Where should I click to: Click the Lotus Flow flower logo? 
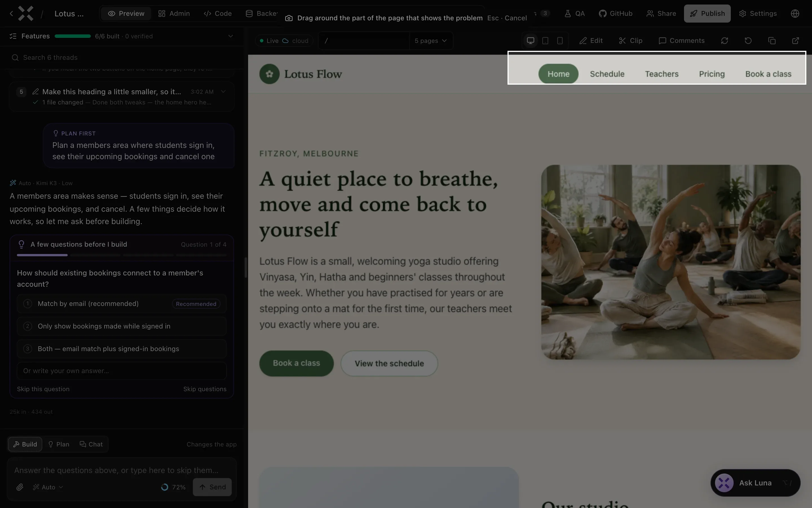[x=270, y=74]
